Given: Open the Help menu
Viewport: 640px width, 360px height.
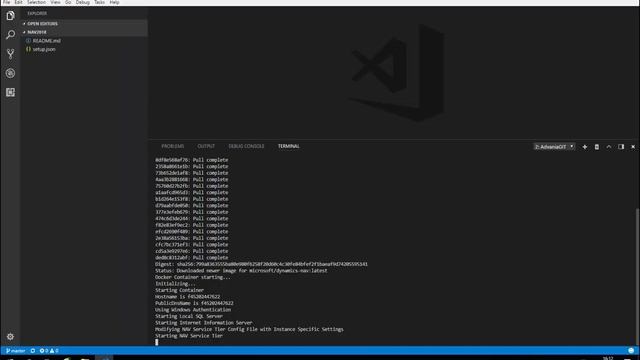Looking at the screenshot, I should (114, 2).
